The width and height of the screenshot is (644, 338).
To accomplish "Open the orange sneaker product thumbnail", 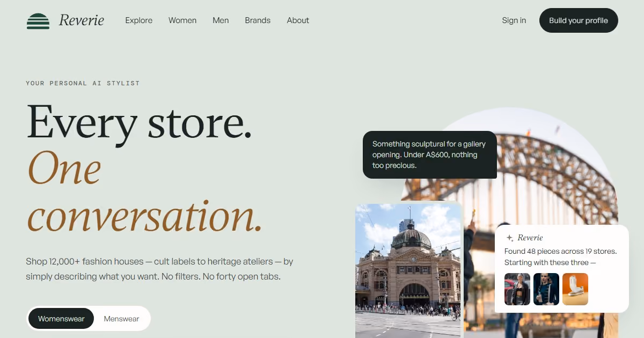I will [x=575, y=289].
